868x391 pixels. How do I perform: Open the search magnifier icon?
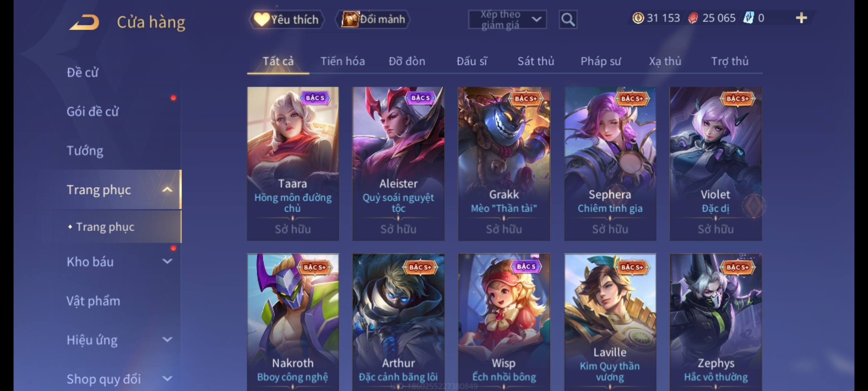(x=568, y=20)
